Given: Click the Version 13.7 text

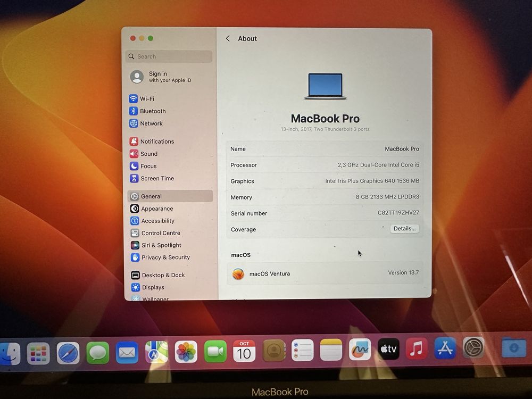Looking at the screenshot, I should 403,272.
